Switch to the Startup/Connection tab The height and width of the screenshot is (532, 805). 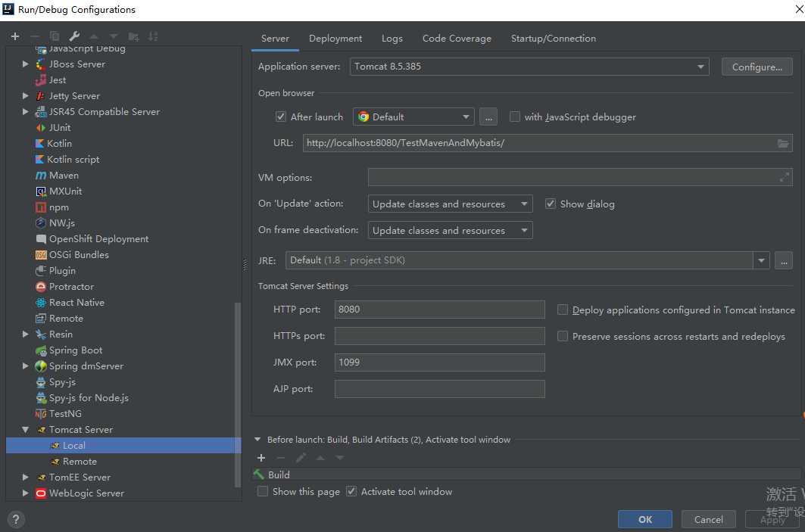pos(553,39)
